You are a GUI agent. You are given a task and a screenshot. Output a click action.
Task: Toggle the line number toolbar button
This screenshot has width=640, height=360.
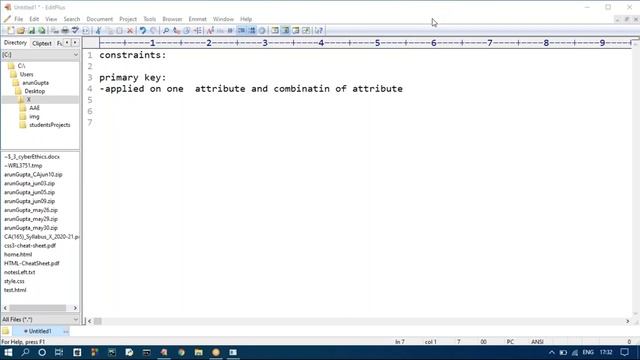click(x=252, y=31)
